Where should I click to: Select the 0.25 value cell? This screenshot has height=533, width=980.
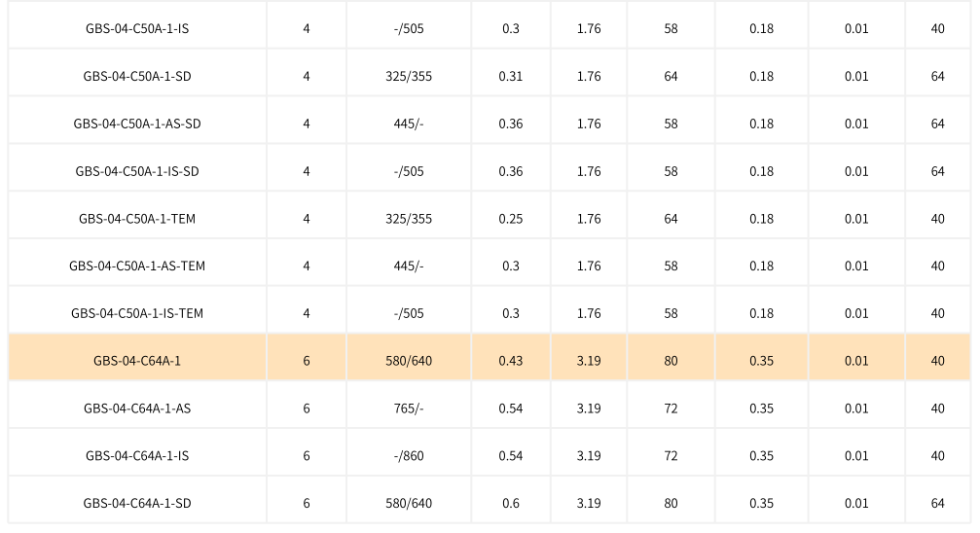511,219
